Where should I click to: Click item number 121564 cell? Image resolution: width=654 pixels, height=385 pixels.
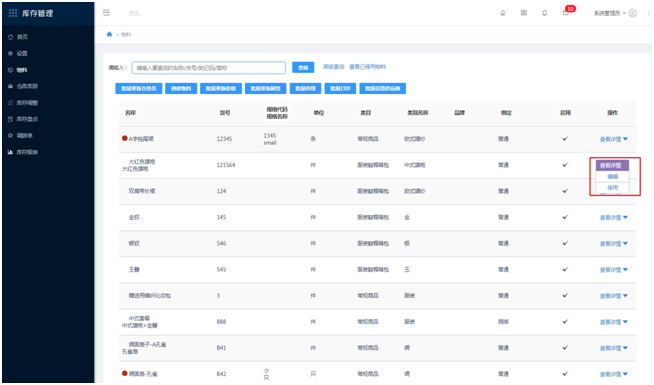click(226, 165)
